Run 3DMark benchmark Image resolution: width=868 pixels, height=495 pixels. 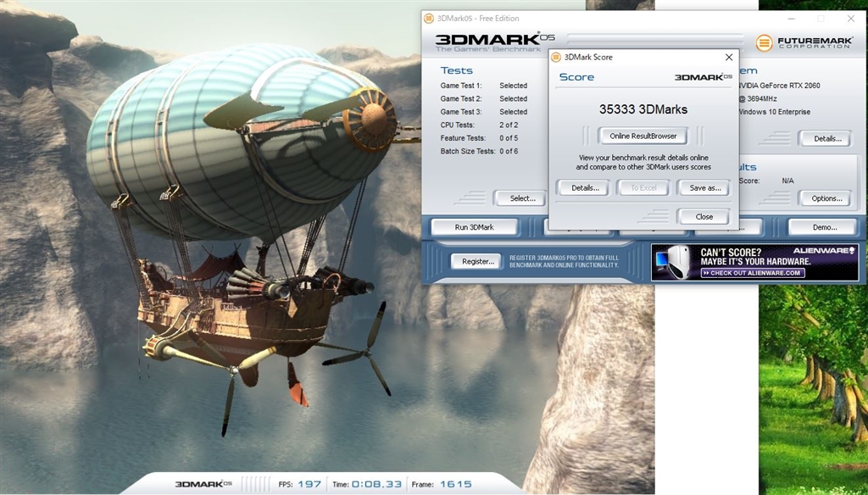(475, 227)
